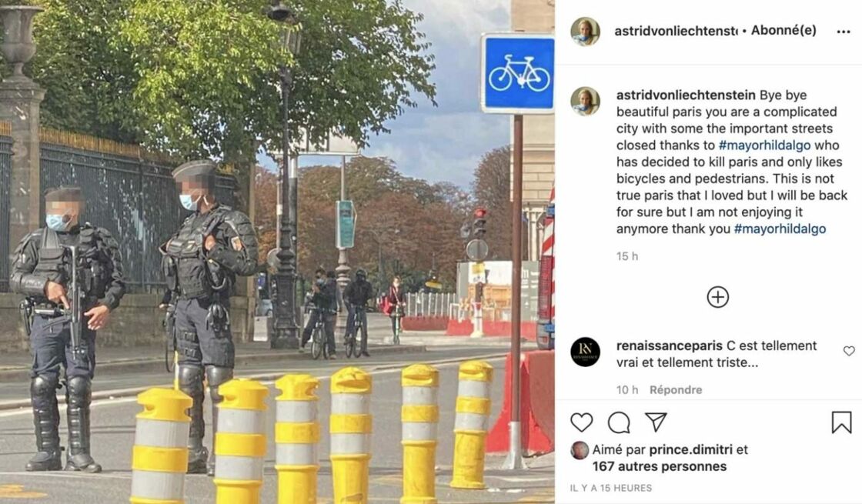This screenshot has width=862, height=504.
Task: Open the renaissanceparis username link
Action: pyautogui.click(x=669, y=345)
